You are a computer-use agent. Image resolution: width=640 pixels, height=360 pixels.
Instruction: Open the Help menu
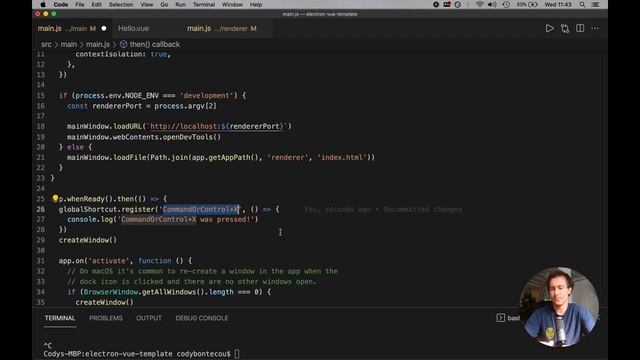pos(256,4)
